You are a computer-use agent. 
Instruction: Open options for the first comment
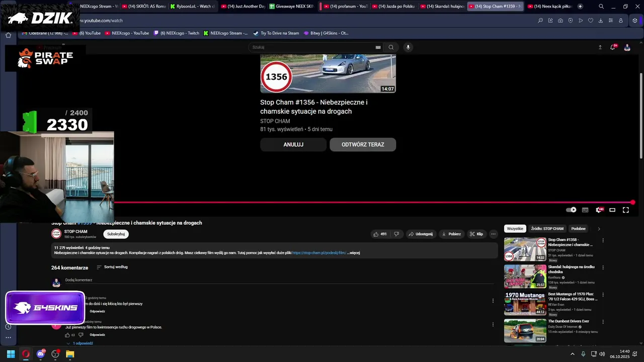point(493,301)
